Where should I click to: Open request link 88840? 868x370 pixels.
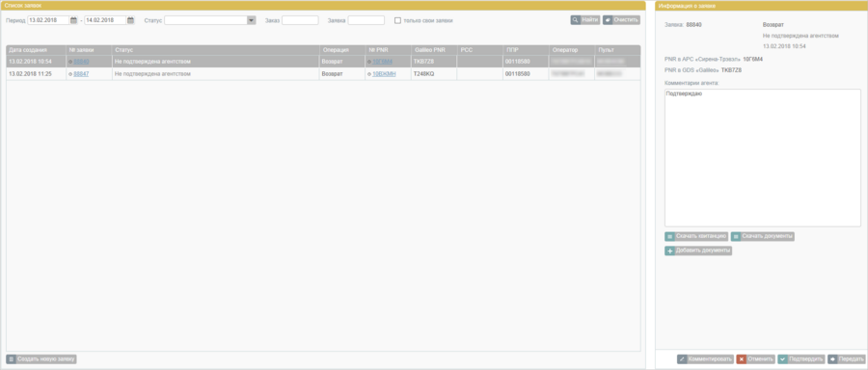point(81,62)
